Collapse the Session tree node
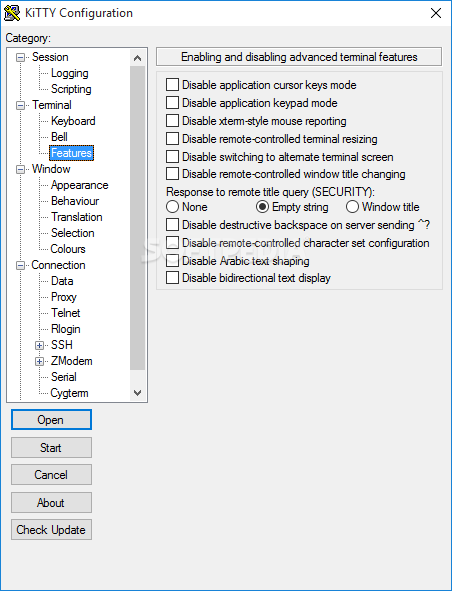Screen dimensions: 452x591 tap(20, 57)
